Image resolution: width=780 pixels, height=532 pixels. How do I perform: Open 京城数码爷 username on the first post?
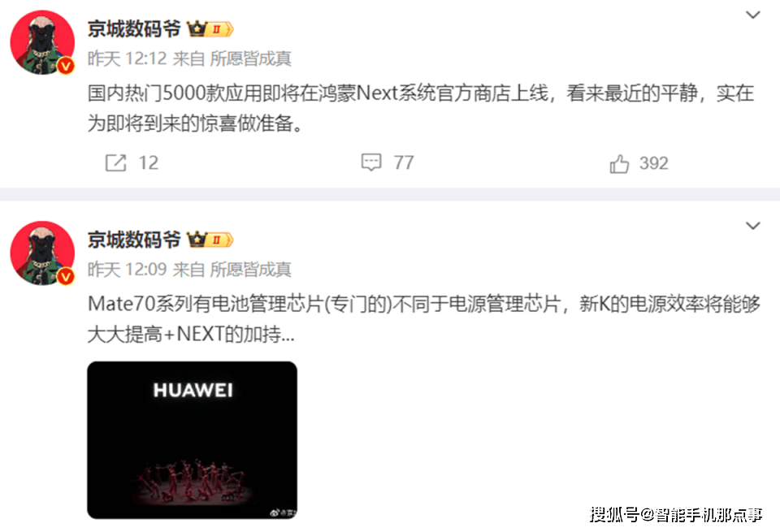coord(134,29)
